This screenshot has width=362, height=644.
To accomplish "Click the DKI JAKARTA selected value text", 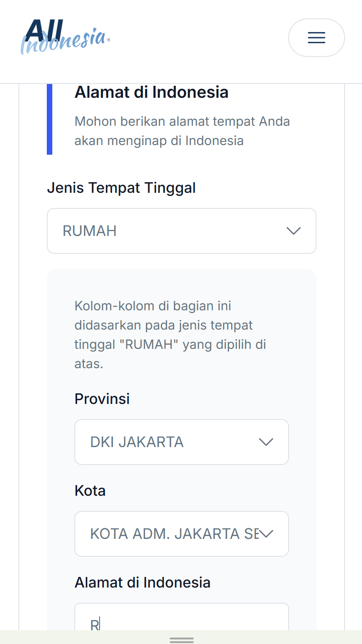I will point(137,442).
